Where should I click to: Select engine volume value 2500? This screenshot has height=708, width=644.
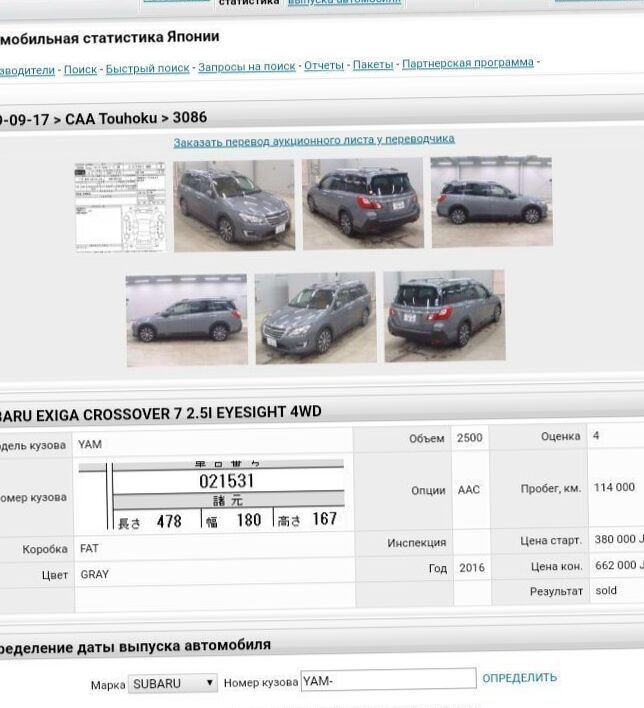click(x=469, y=438)
